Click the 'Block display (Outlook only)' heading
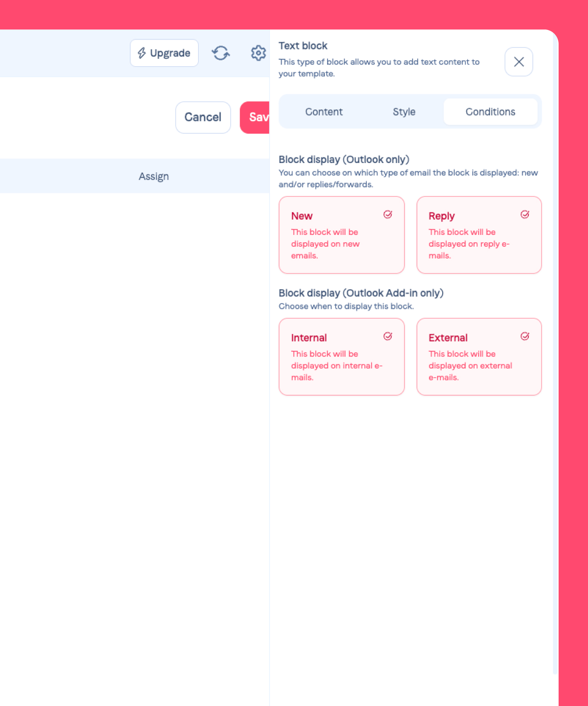Viewport: 588px width, 706px height. (x=344, y=159)
